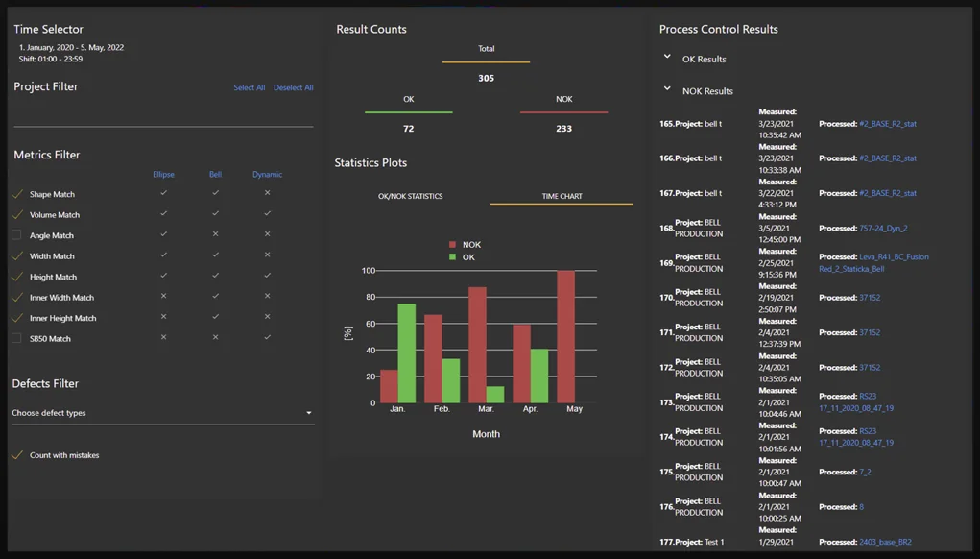Click the NOK count 233
Screen dimensions: 980x559
click(x=563, y=129)
